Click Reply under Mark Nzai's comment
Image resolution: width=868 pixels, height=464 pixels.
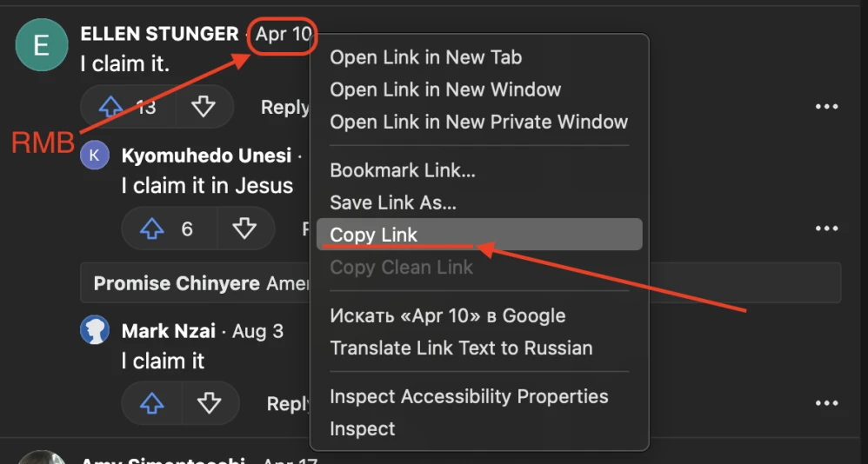[289, 403]
